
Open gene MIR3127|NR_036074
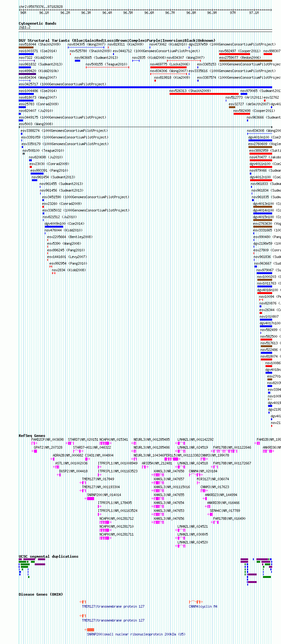click(213, 479)
